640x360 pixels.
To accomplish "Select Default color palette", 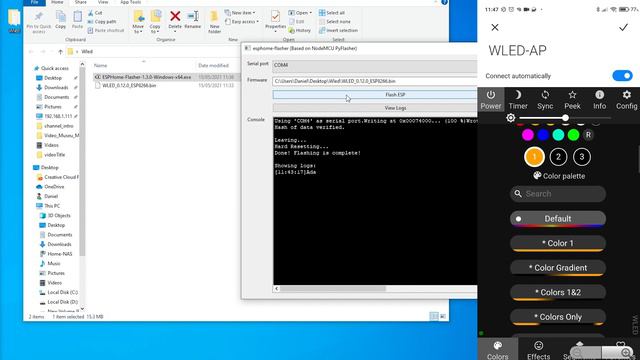I will click(558, 219).
